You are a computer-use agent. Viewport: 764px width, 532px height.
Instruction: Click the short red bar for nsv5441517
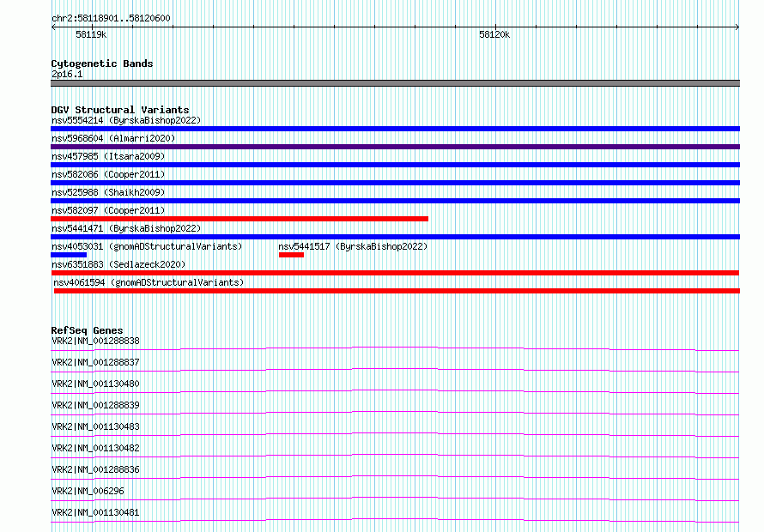[x=291, y=255]
